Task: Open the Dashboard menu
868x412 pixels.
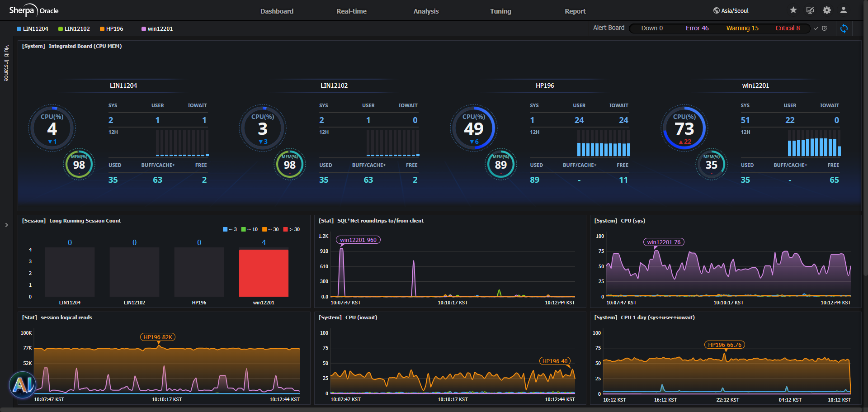Action: click(277, 11)
